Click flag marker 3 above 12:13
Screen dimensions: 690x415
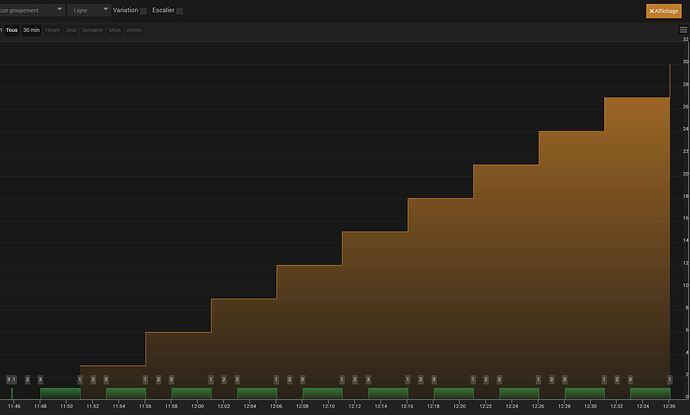pyautogui.click(x=368, y=379)
